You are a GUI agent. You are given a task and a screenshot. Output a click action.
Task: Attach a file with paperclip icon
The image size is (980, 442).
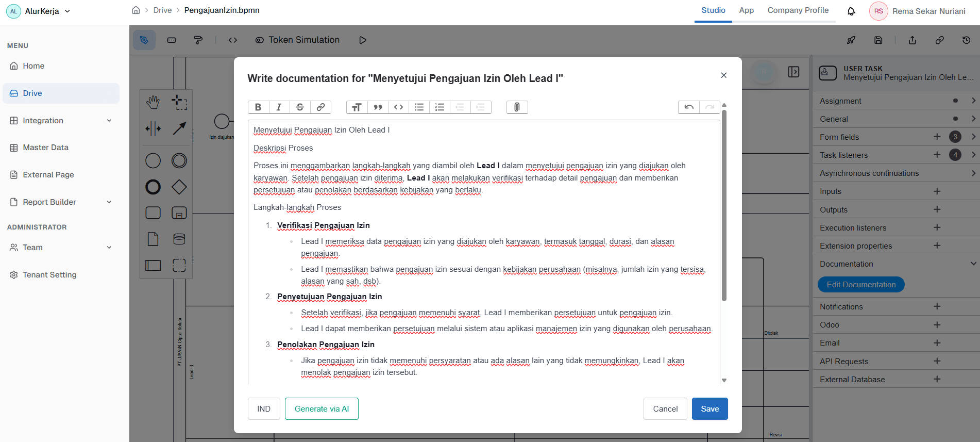click(x=517, y=107)
